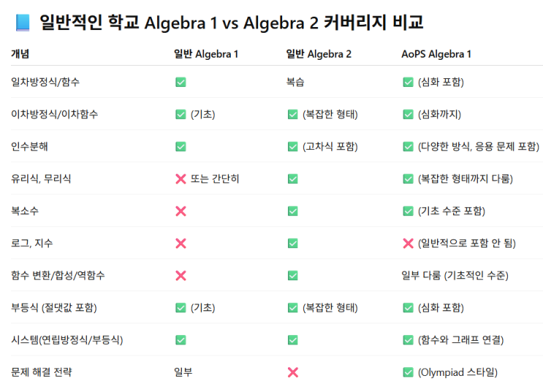Click red X beside '또는 간단히' text

coord(181,179)
